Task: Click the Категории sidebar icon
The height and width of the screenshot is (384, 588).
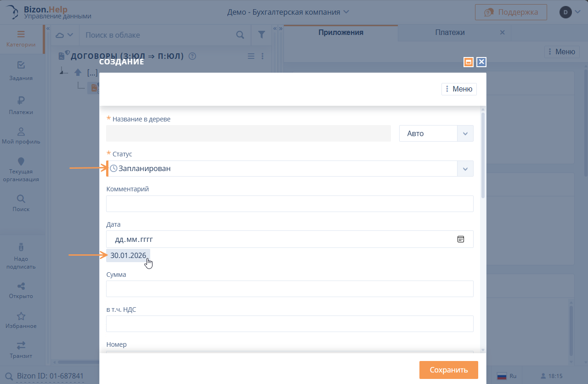Action: (21, 39)
